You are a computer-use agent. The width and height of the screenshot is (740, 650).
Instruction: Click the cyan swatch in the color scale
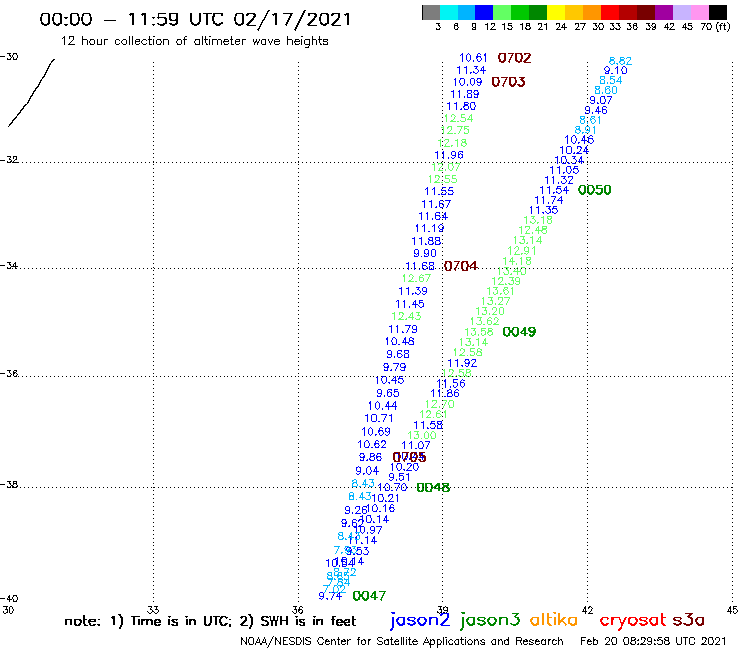[x=449, y=12]
